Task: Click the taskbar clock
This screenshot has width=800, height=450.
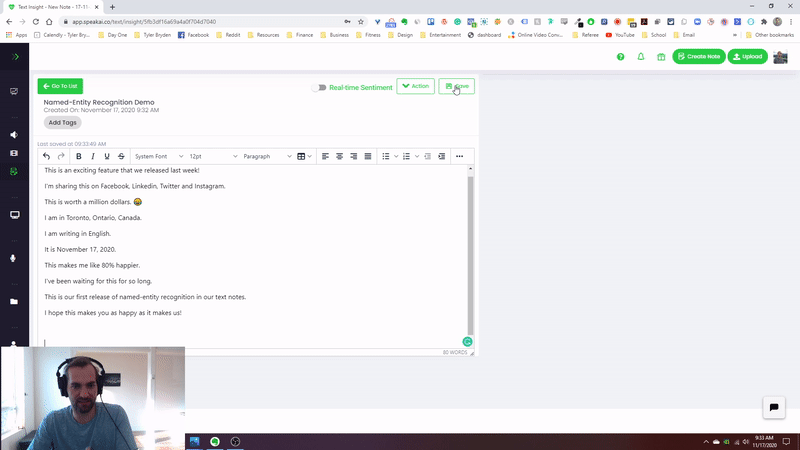Action: pos(764,441)
